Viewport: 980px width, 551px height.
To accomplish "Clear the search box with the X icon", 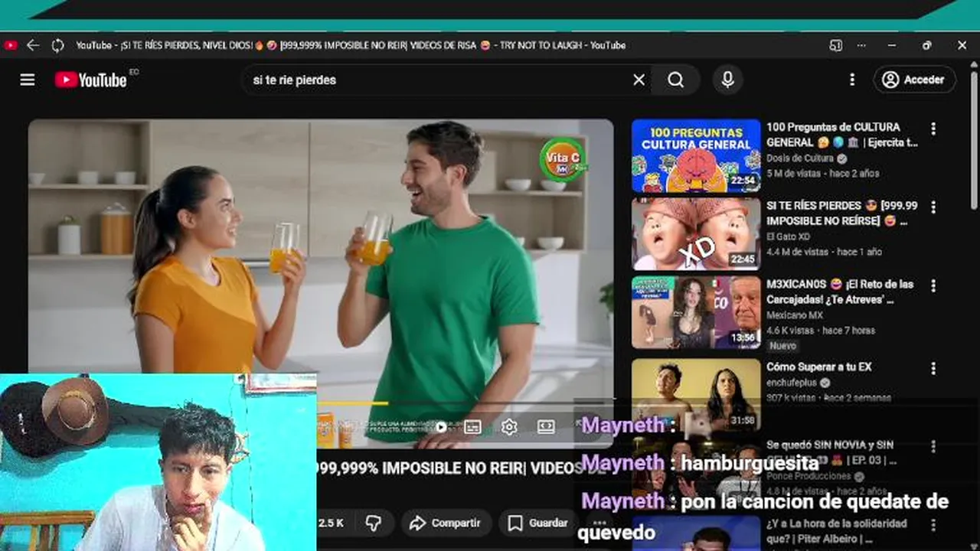I will tap(639, 80).
